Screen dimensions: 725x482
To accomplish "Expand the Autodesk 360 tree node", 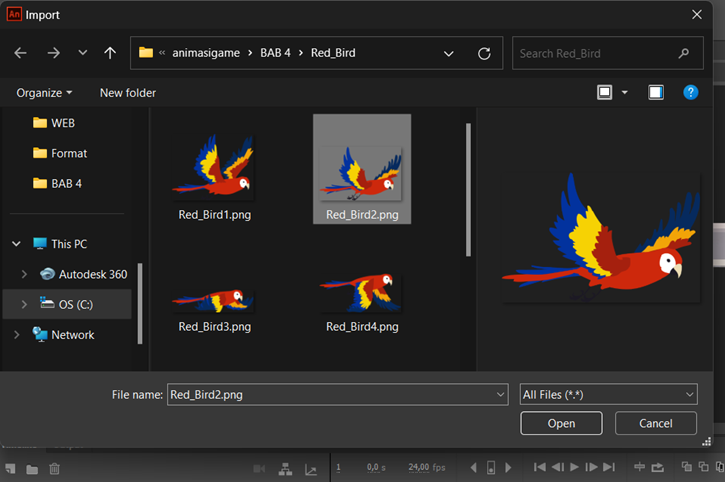I will 24,274.
